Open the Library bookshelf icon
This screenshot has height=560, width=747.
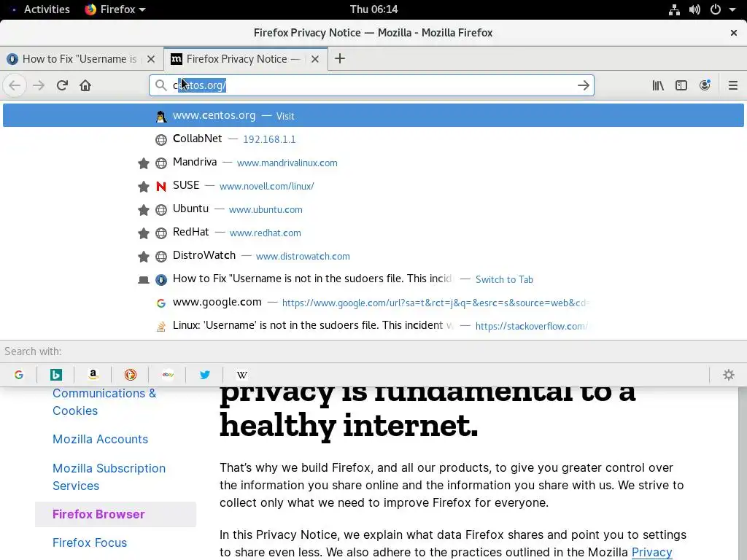pyautogui.click(x=658, y=86)
